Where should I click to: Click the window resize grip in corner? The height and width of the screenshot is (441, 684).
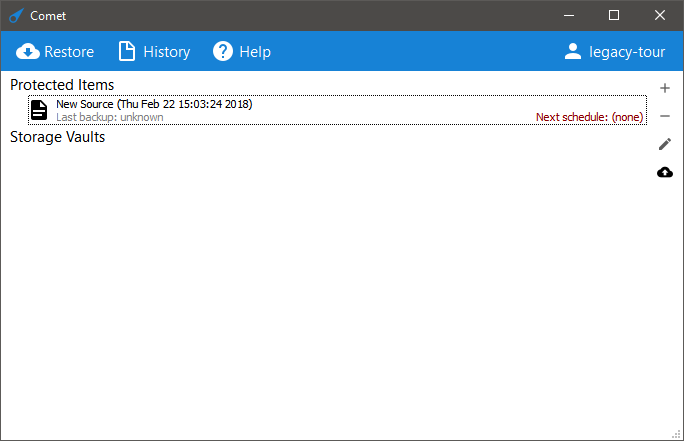[677, 434]
